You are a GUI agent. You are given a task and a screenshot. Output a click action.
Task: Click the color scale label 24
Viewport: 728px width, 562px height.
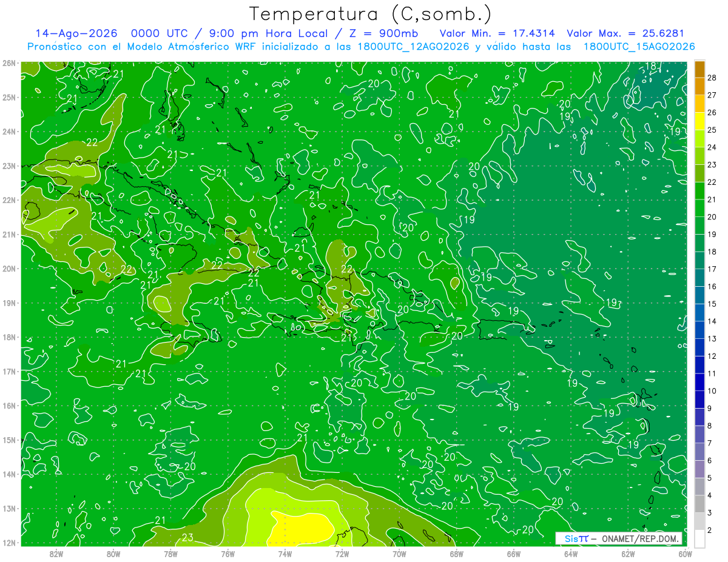712,147
